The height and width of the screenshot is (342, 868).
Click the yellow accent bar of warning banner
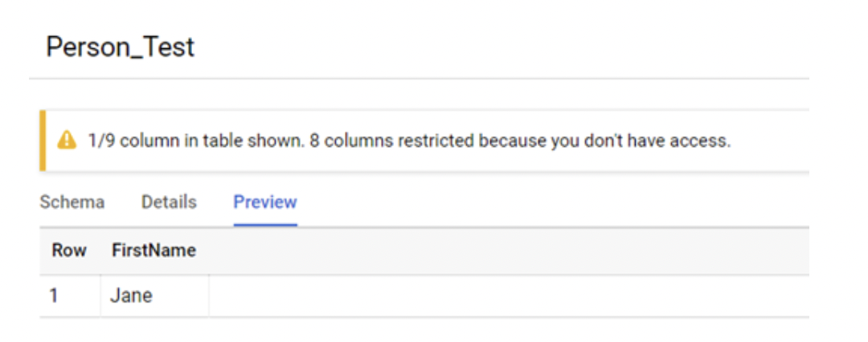point(42,141)
